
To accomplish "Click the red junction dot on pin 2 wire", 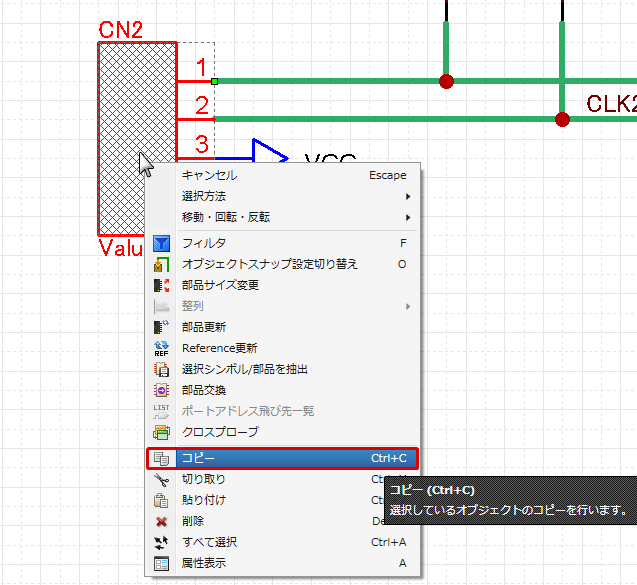I will click(x=562, y=119).
